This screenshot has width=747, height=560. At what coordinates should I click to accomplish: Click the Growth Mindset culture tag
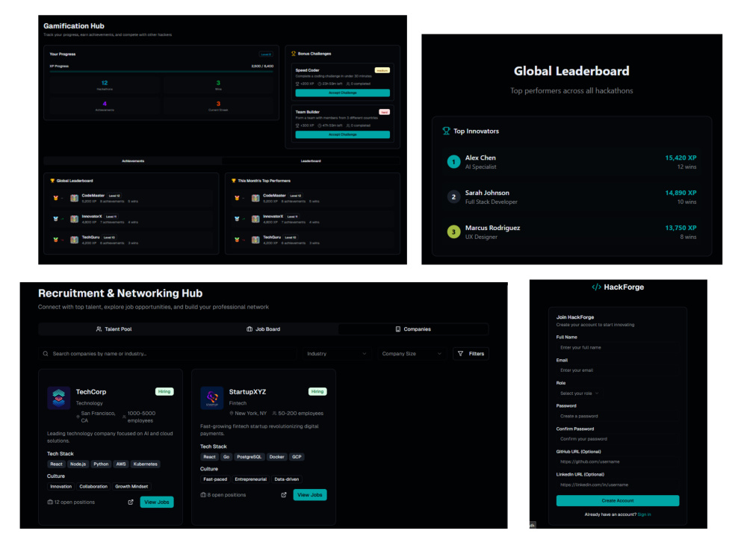pos(131,487)
